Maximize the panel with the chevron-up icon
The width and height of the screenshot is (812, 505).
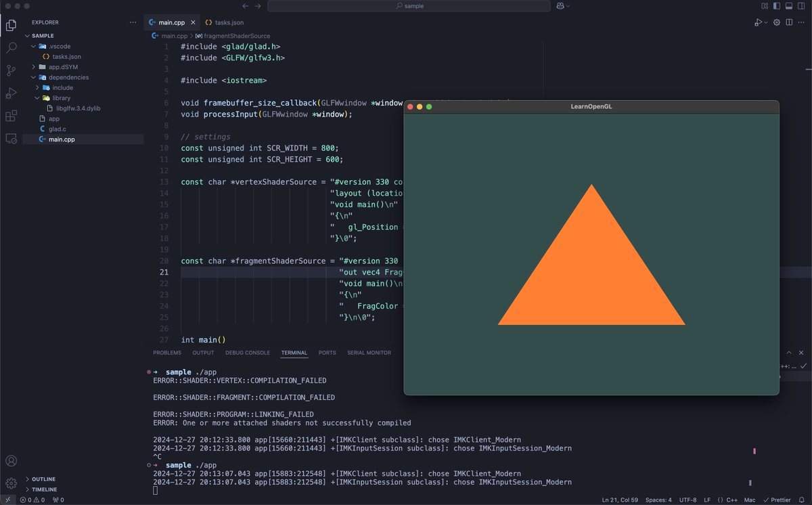(789, 353)
